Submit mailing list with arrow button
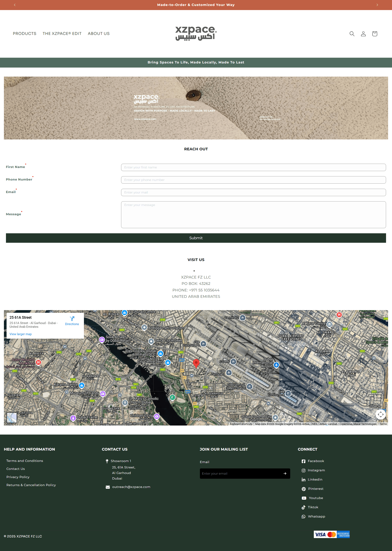Viewport: 392px width, 551px height. 285,473
